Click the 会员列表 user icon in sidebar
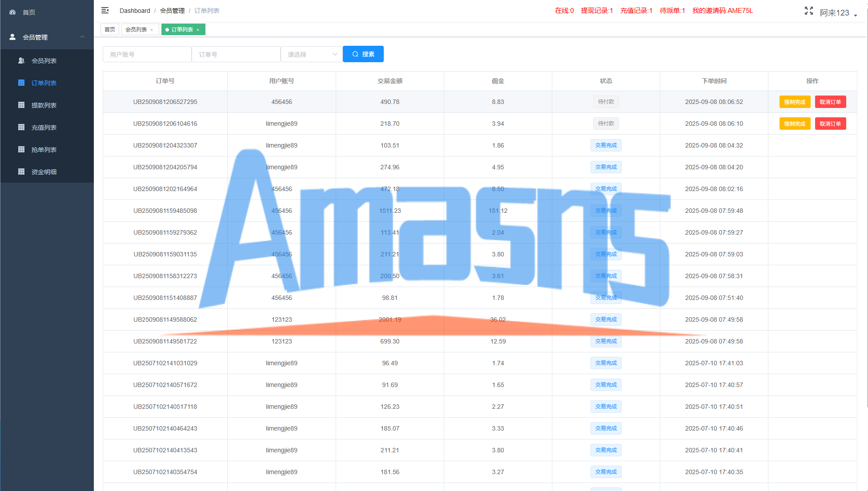This screenshot has width=868, height=491. 21,61
